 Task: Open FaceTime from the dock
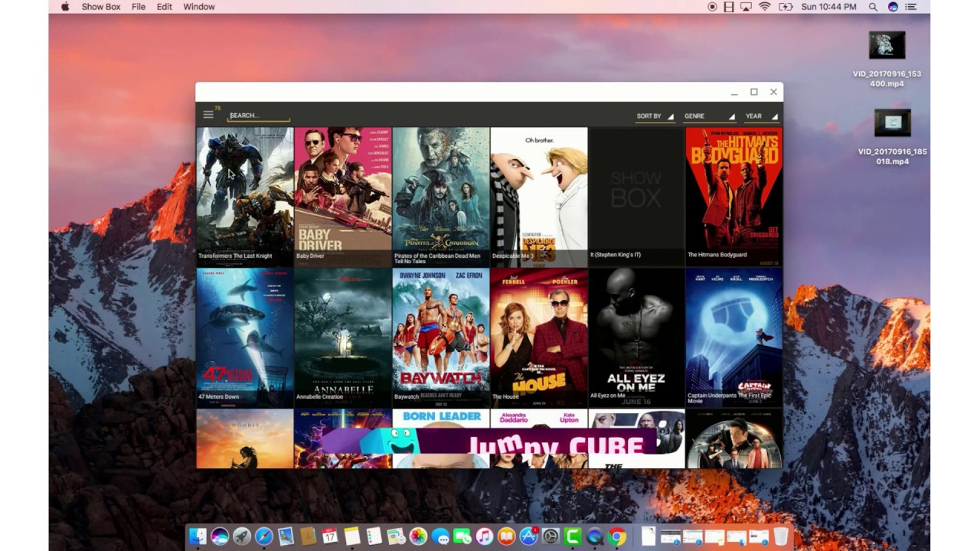[x=462, y=536]
